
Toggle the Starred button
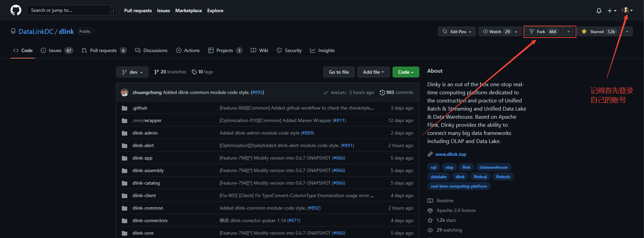(x=599, y=31)
